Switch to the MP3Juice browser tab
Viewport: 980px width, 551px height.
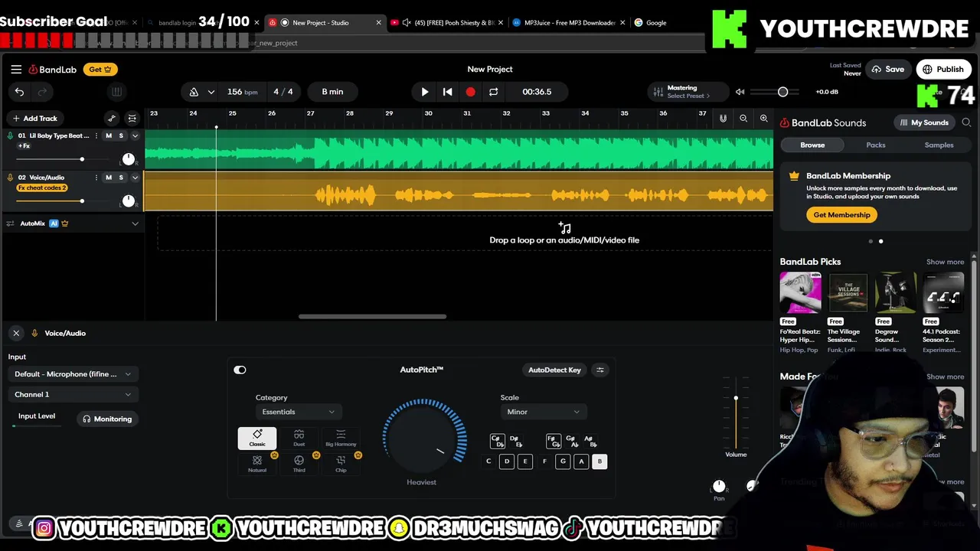[569, 22]
